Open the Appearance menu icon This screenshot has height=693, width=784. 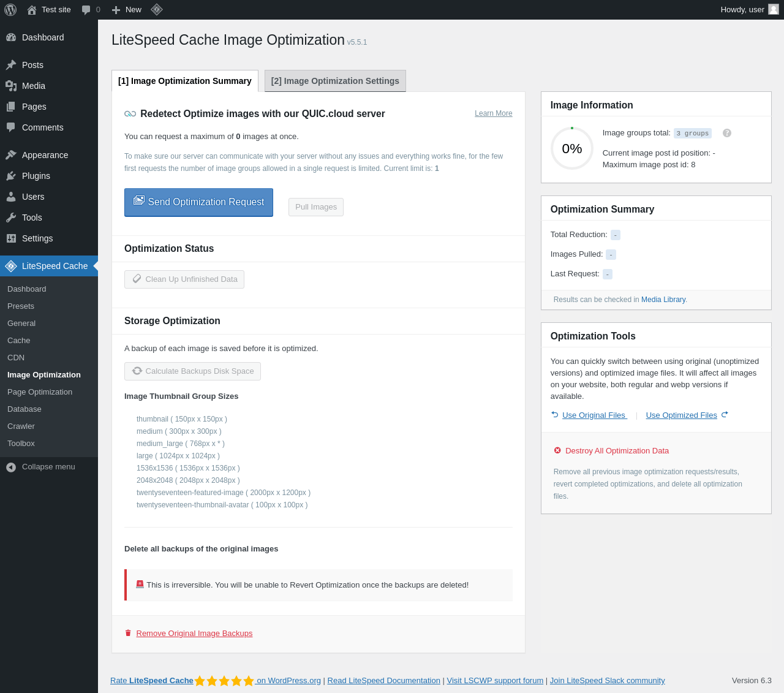pyautogui.click(x=11, y=155)
